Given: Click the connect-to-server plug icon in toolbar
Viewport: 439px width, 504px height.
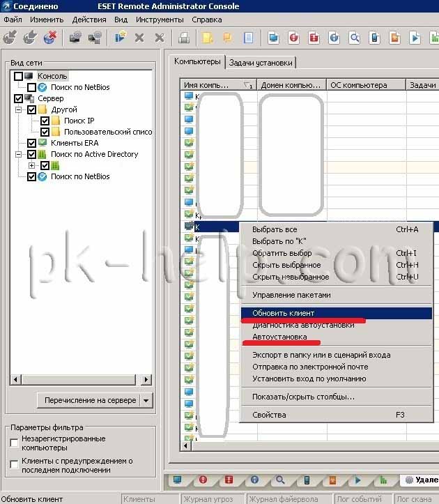Looking at the screenshot, I should (10, 37).
